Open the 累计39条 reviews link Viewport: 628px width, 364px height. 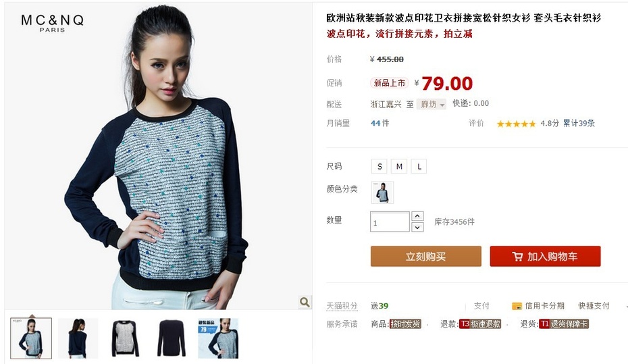click(579, 124)
